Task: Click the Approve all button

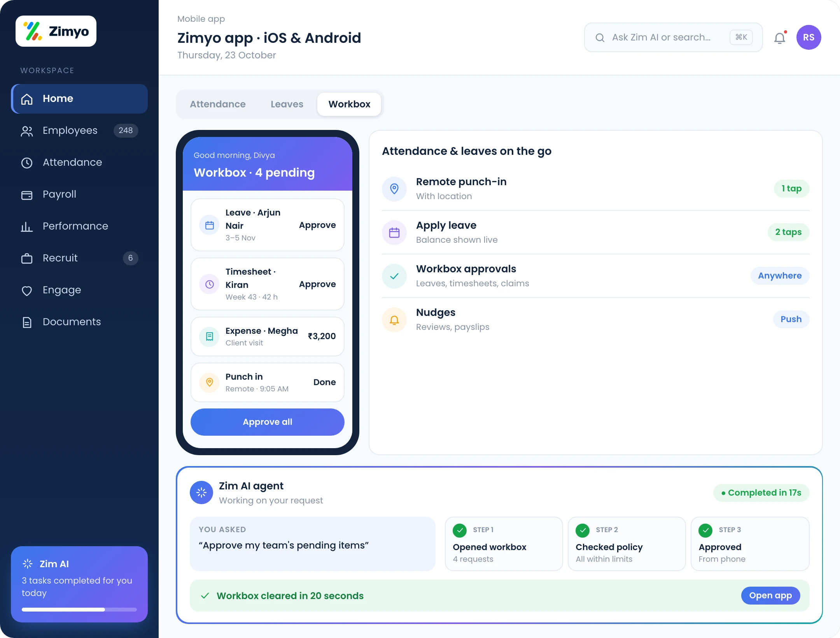Action: coord(268,422)
